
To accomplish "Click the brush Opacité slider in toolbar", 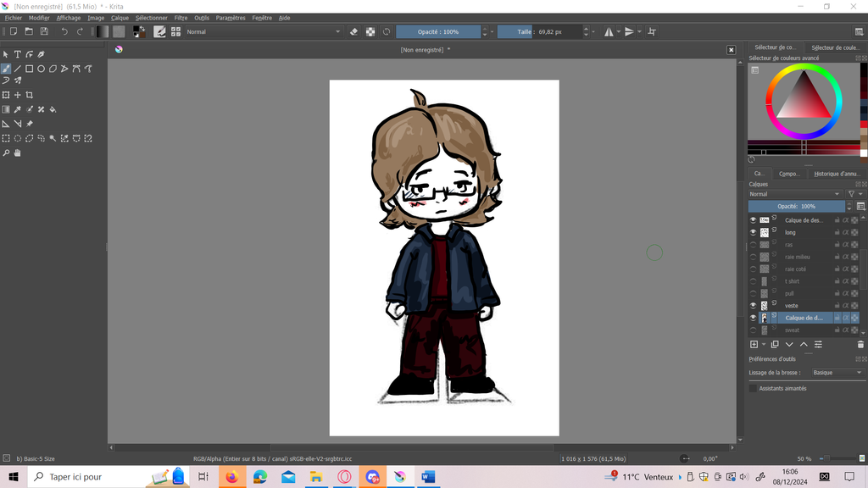I will click(438, 31).
